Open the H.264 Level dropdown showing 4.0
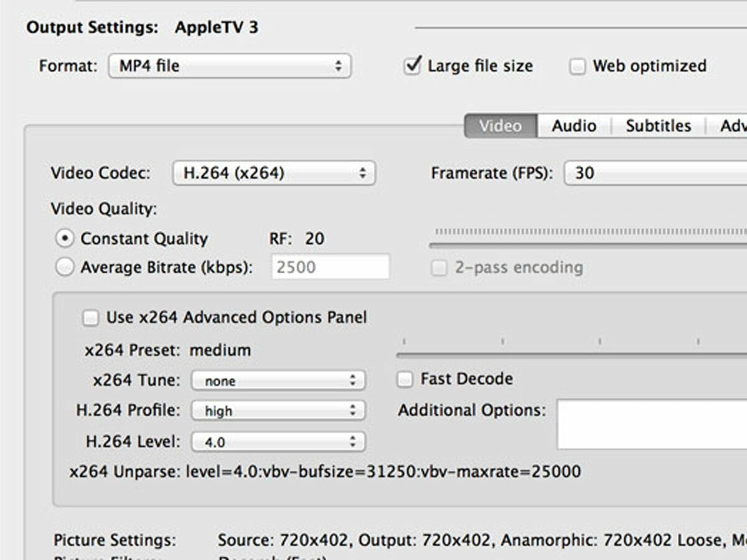The image size is (747, 560). (x=278, y=442)
